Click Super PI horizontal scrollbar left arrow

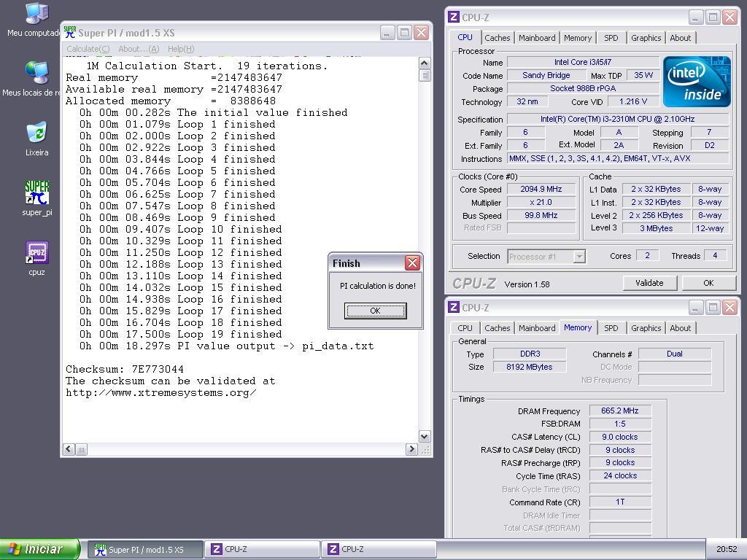pyautogui.click(x=69, y=449)
